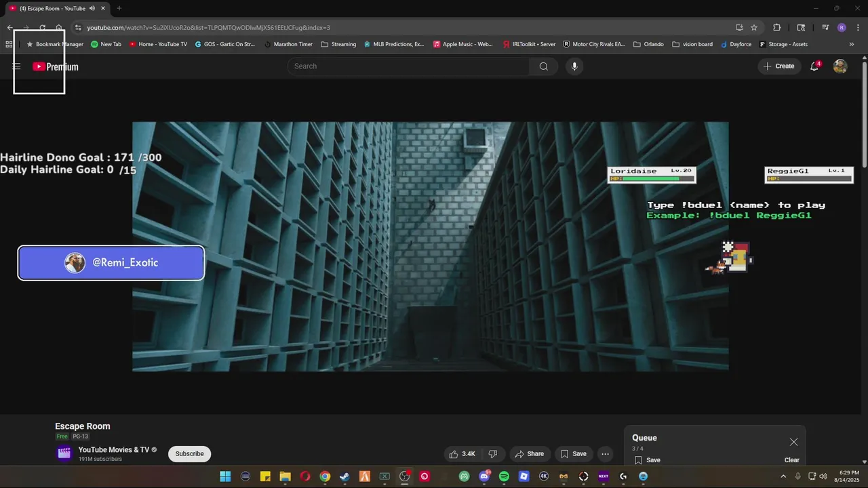Open the Roblox taskbar icon
The height and width of the screenshot is (488, 868).
pos(524,476)
